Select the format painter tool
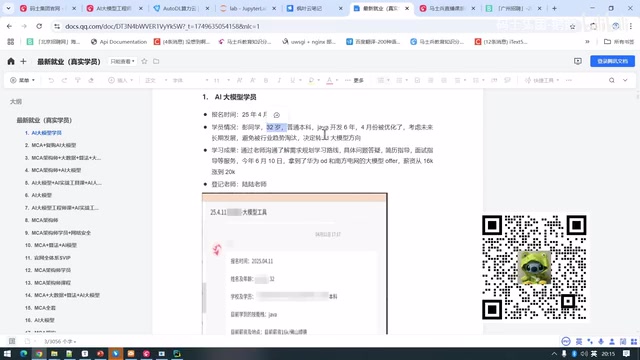640x360 pixels. [78, 80]
